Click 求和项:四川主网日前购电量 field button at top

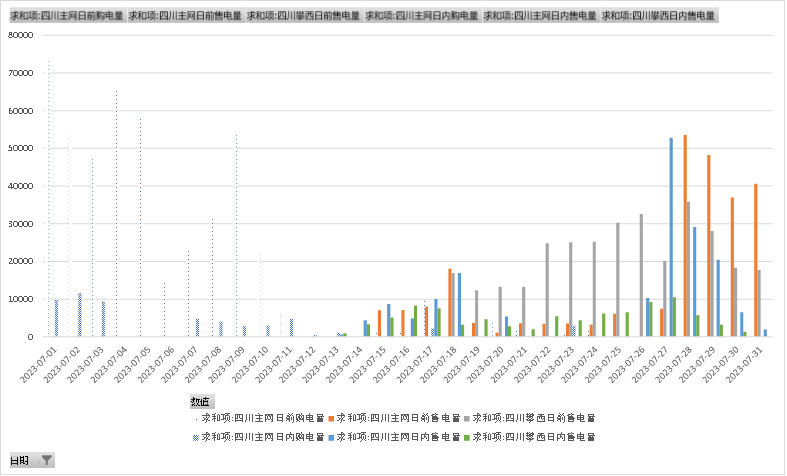[67, 16]
